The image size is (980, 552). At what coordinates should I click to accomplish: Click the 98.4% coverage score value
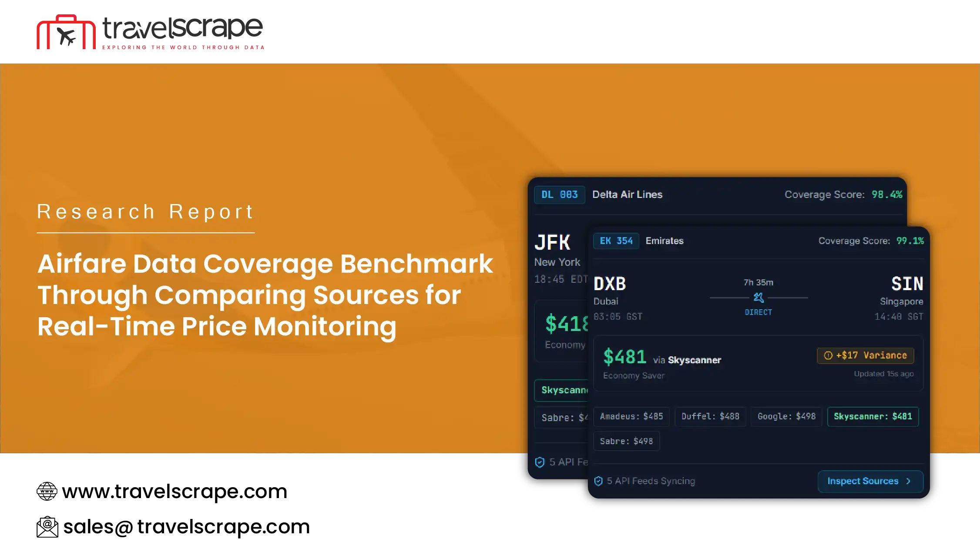click(887, 194)
